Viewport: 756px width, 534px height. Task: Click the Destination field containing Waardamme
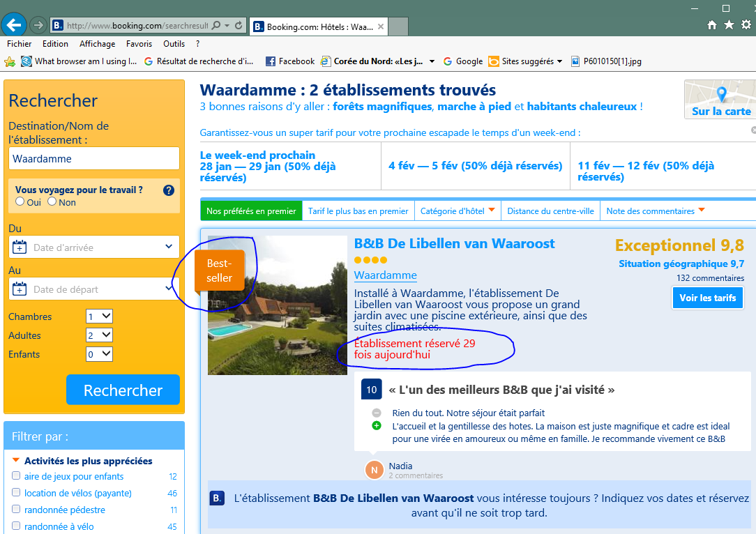94,158
